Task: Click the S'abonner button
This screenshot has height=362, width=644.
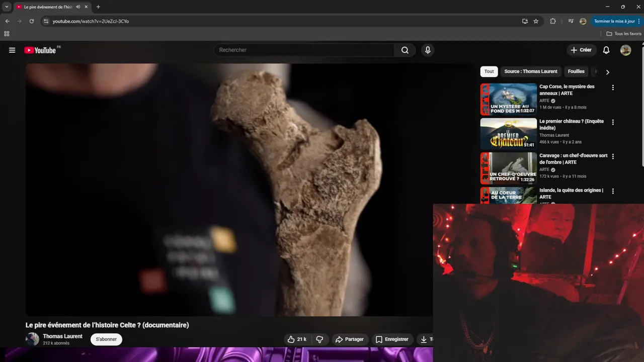Action: click(x=106, y=339)
